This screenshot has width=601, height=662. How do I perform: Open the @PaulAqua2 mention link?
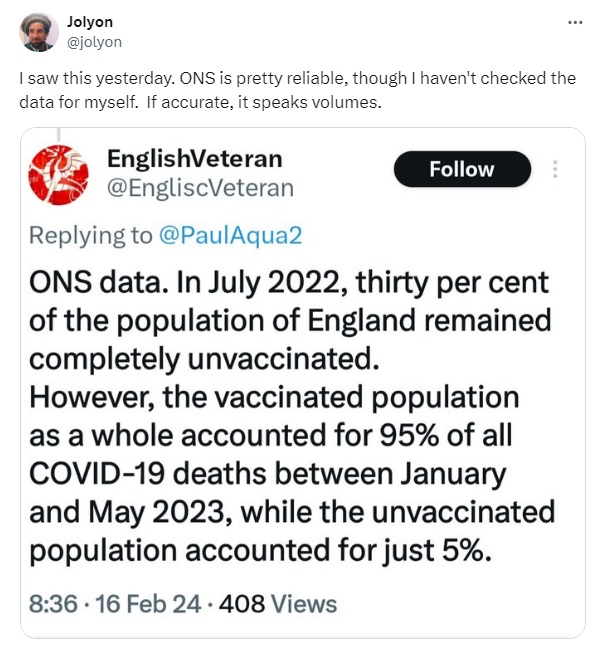coord(230,235)
